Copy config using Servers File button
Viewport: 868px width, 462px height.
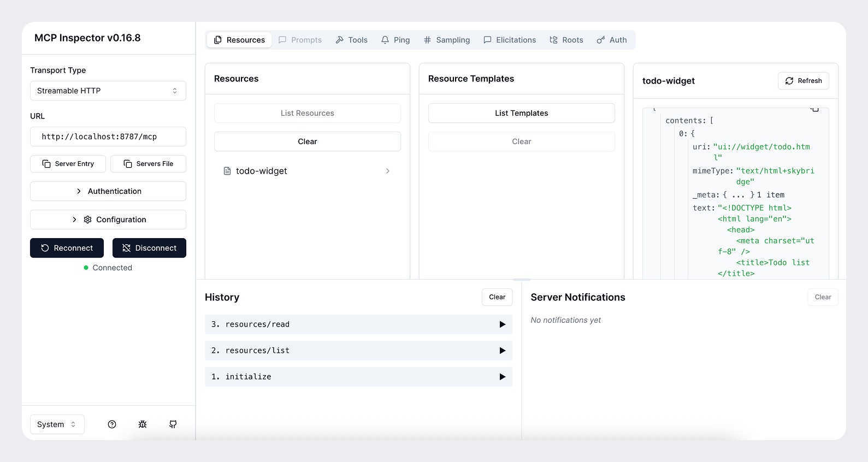[148, 164]
